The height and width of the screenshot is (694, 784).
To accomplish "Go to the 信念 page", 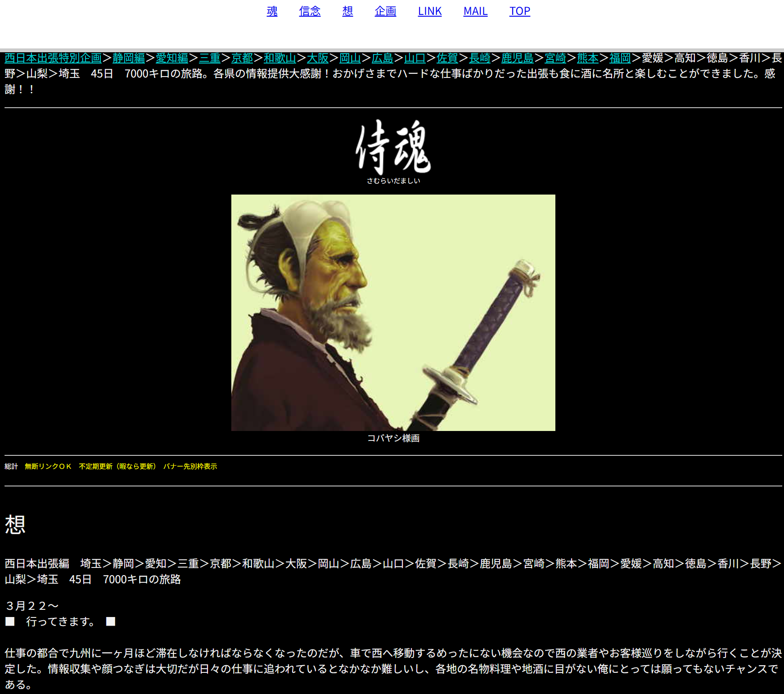I will (310, 11).
